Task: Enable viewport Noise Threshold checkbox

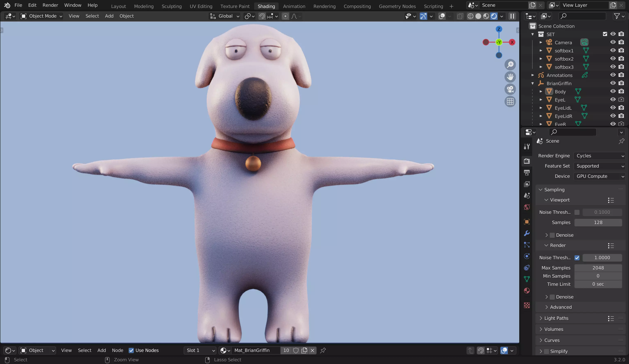Action: pos(577,212)
